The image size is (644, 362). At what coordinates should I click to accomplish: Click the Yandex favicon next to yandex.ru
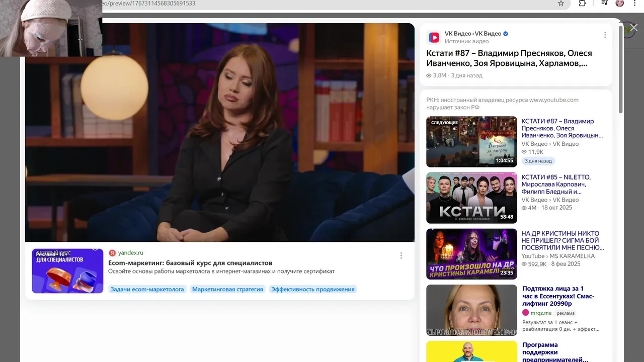[x=112, y=253]
